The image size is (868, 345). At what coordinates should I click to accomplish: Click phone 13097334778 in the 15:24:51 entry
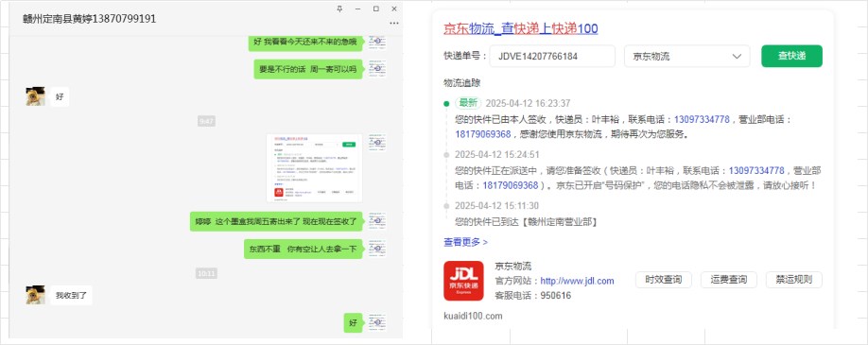(756, 170)
